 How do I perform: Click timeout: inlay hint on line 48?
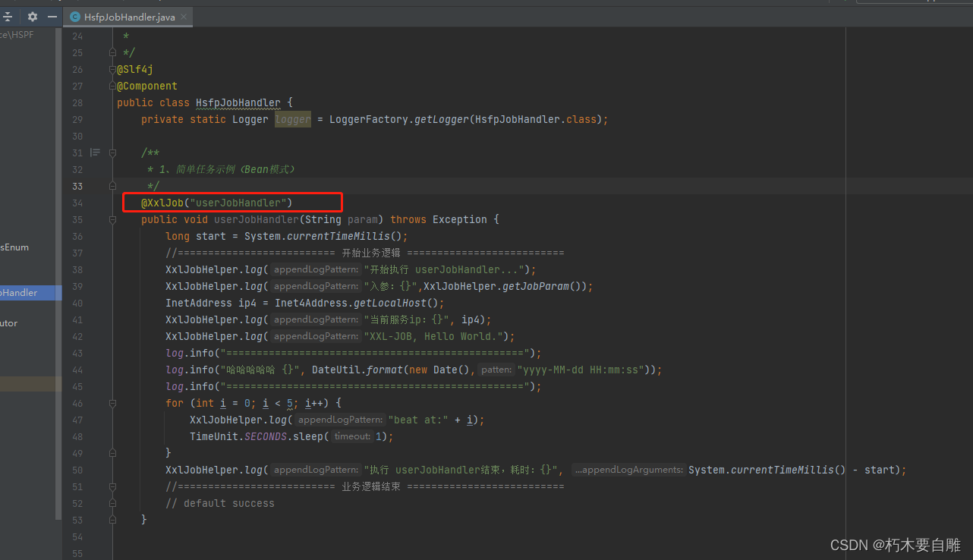point(352,436)
